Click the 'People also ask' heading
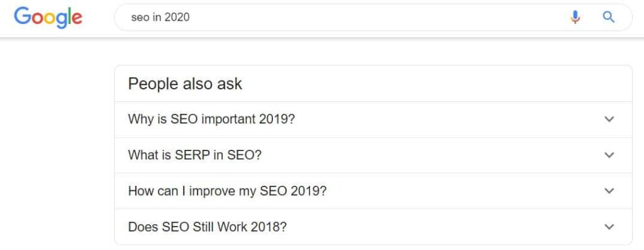Image resolution: width=644 pixels, height=250 pixels. click(186, 84)
